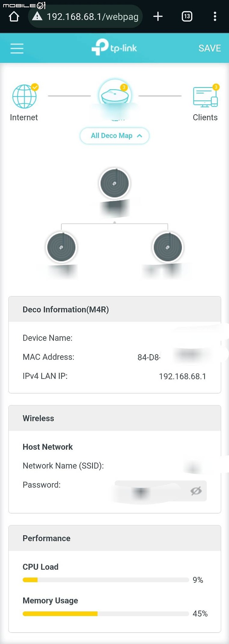Select the top Deco node in map
229x644 pixels.
click(x=114, y=183)
